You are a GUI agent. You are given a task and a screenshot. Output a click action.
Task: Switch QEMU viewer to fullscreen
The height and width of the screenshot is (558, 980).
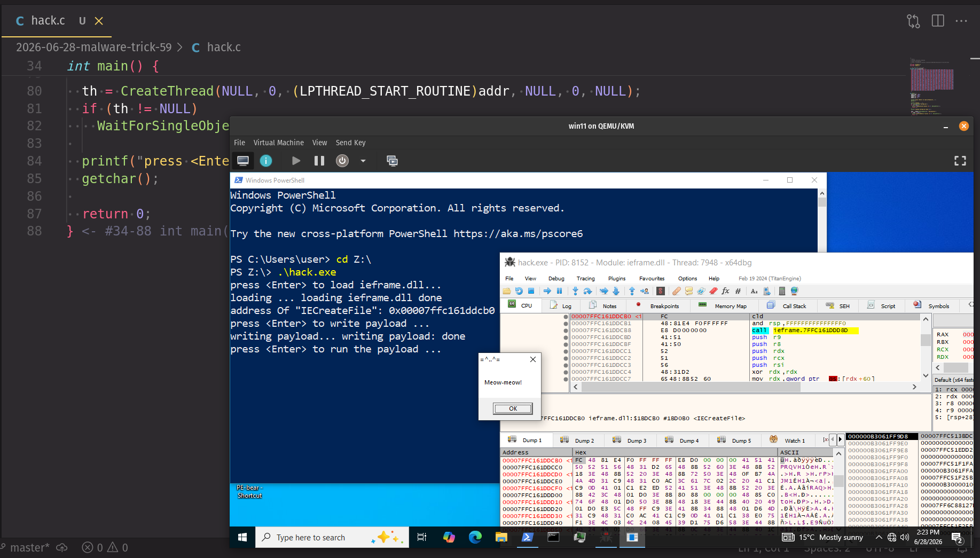(x=960, y=161)
